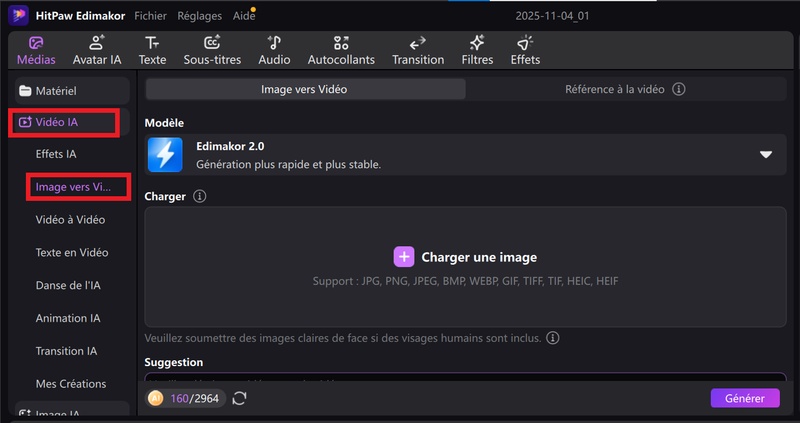Image resolution: width=800 pixels, height=423 pixels.
Task: Click the Edimakor 2.0 lightning icon
Action: coord(165,155)
